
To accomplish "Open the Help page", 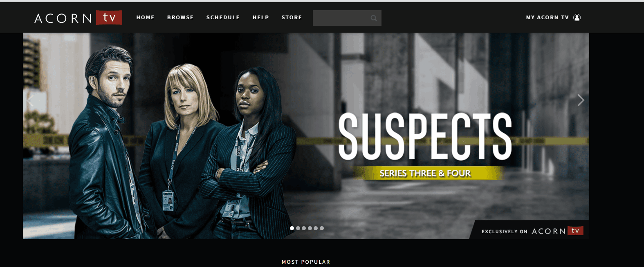I will click(x=260, y=18).
